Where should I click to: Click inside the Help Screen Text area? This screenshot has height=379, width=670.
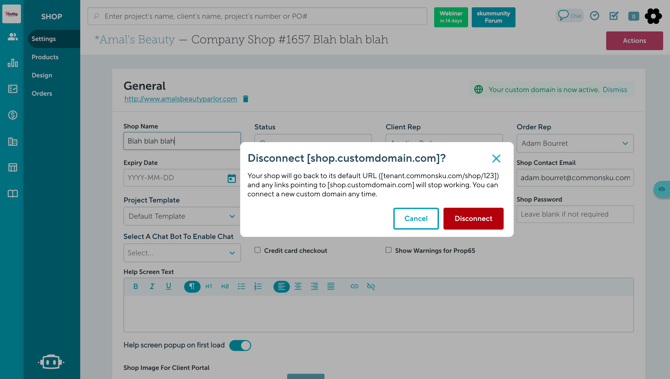[379, 314]
